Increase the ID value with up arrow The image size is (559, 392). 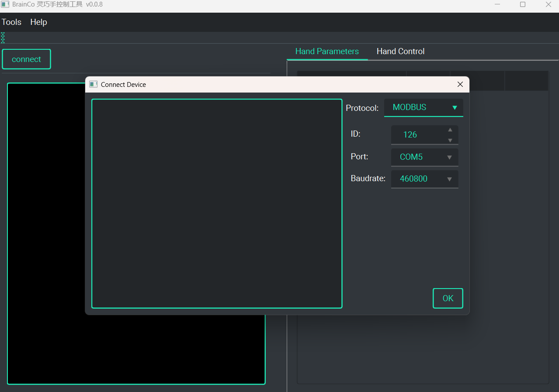(450, 130)
